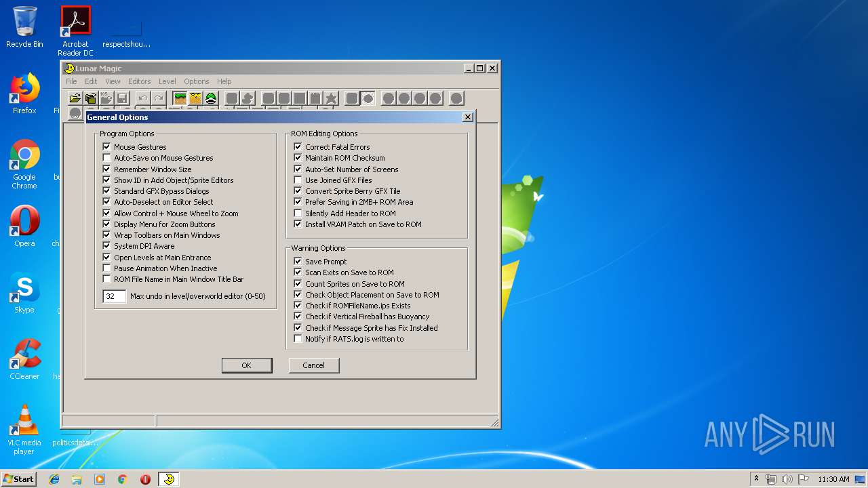Enable Notify if RATS.log is written to
Viewport: 868px width, 488px height.
pos(298,339)
